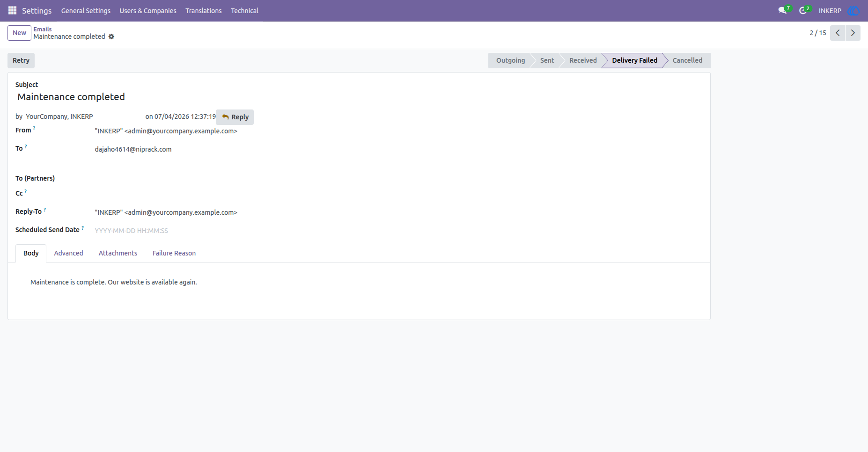Open the apps grid home menu
Screen dimensions: 868x452
coord(12,10)
